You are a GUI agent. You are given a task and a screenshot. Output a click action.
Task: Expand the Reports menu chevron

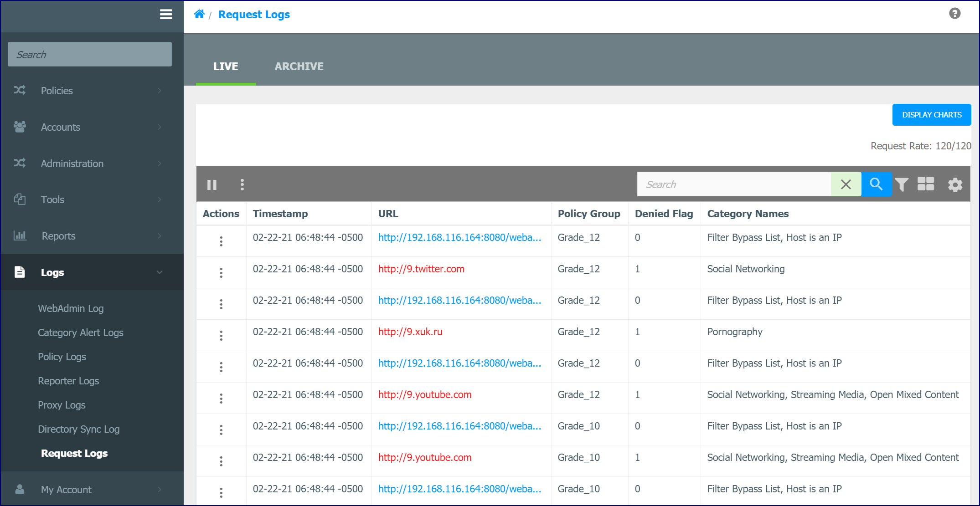click(x=160, y=235)
